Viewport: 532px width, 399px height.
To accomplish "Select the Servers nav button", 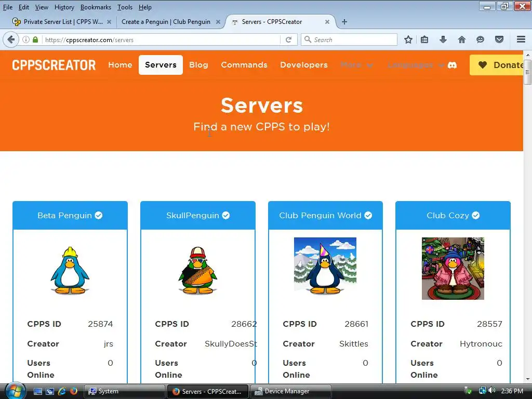I will (161, 65).
